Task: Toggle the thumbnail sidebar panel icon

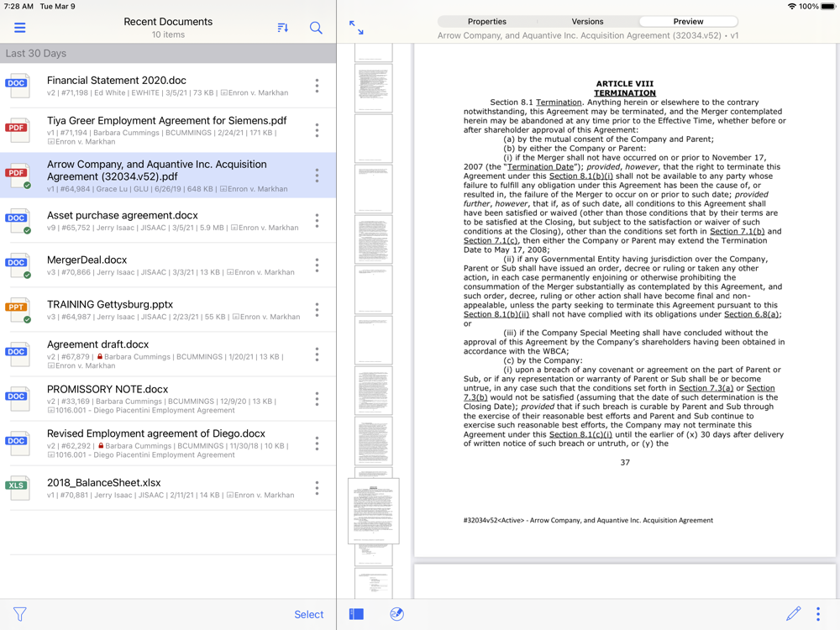Action: pyautogui.click(x=356, y=614)
